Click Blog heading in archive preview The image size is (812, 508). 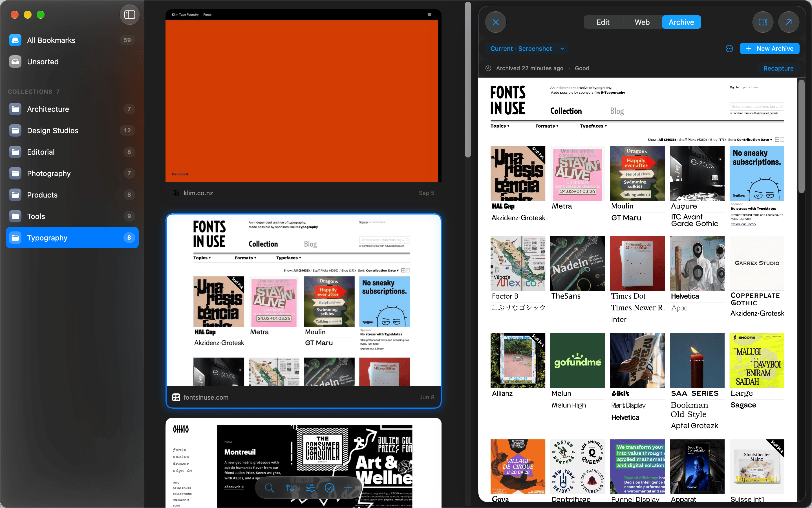pyautogui.click(x=617, y=111)
